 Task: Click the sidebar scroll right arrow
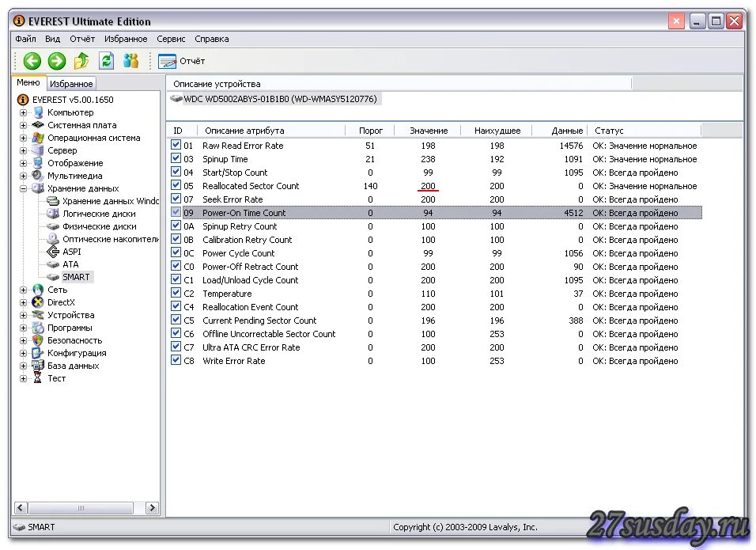[x=153, y=507]
